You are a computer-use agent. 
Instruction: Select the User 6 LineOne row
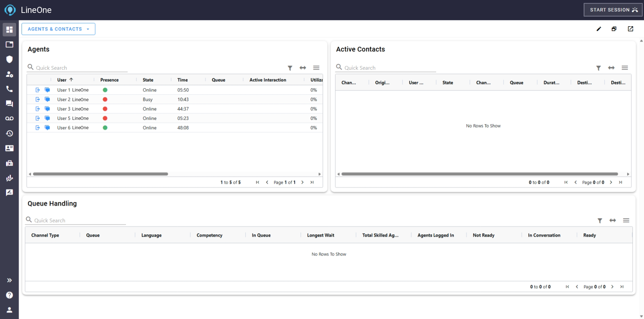(175, 128)
